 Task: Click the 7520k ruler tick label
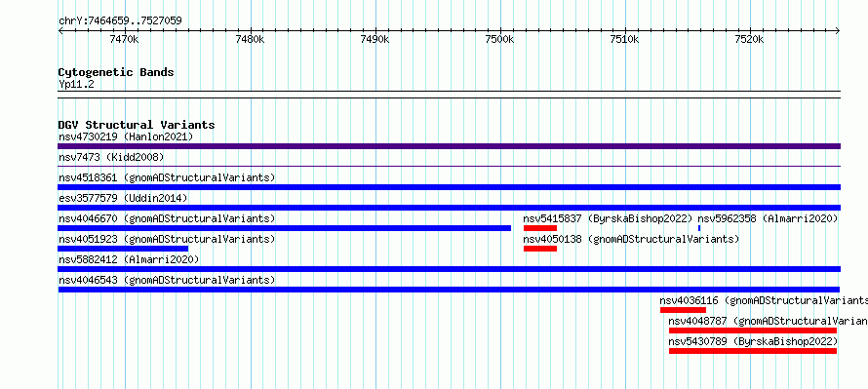pyautogui.click(x=750, y=40)
